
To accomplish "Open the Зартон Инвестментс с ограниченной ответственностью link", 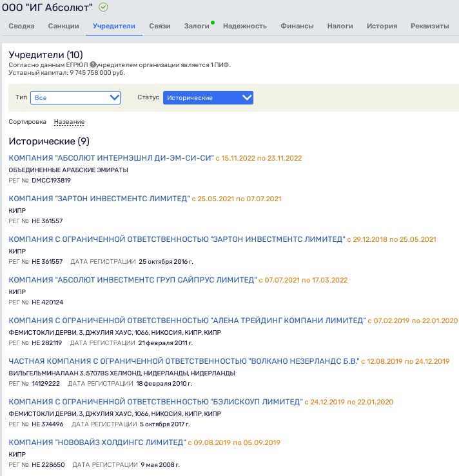I will pos(177,239).
